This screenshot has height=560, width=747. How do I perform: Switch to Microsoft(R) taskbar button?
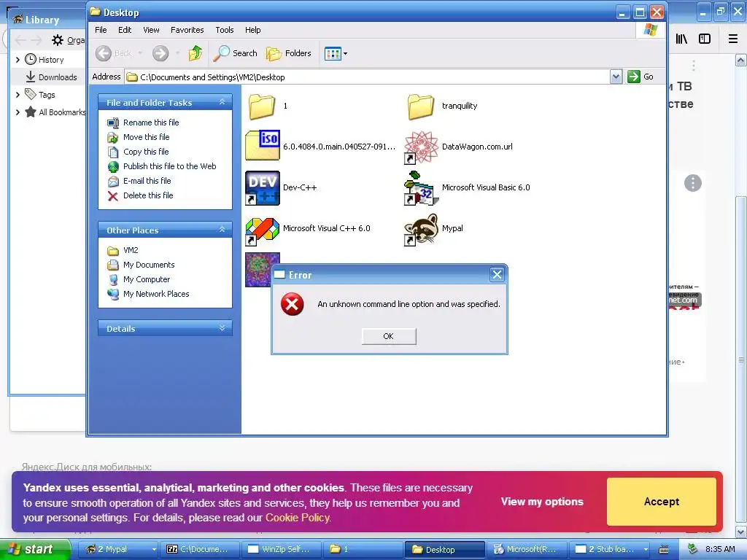click(x=527, y=549)
